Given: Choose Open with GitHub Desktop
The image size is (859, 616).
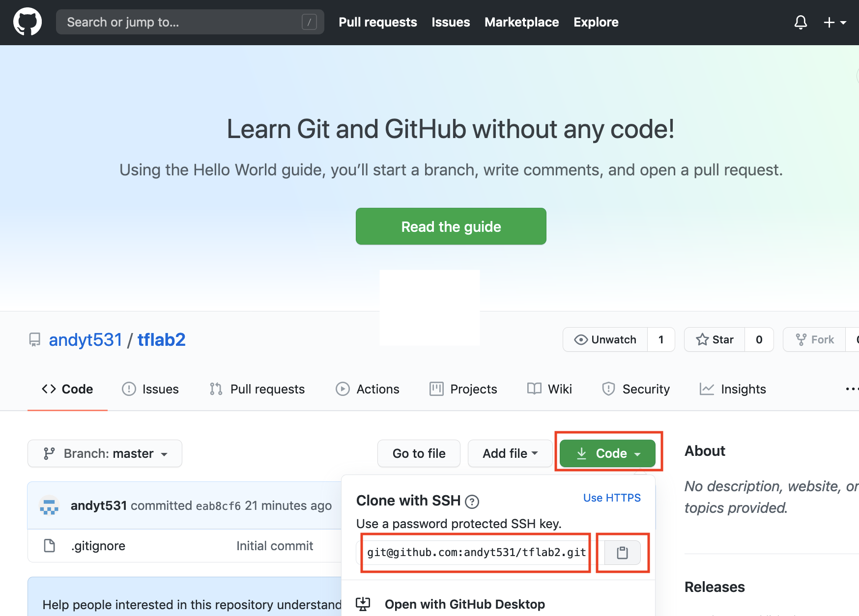Looking at the screenshot, I should (x=465, y=604).
